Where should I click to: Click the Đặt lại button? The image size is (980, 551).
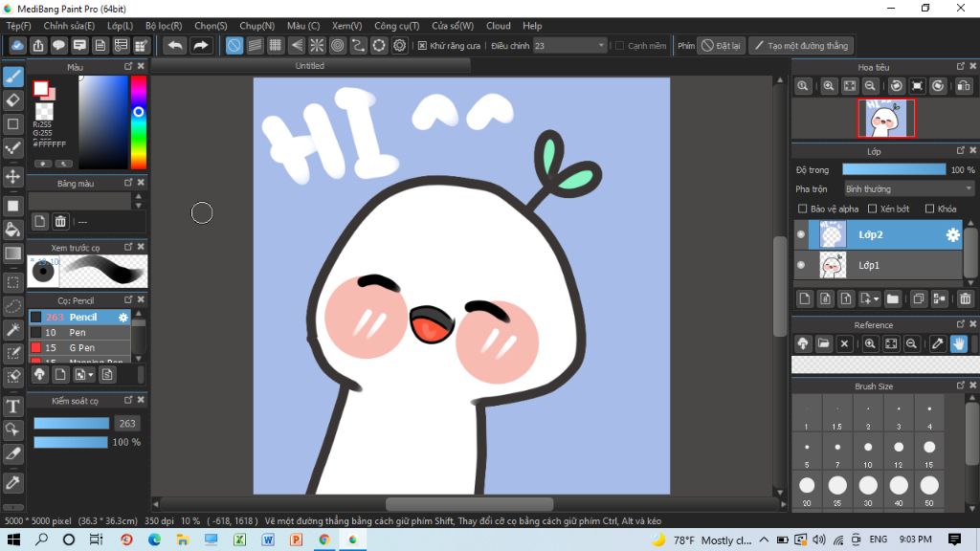[x=721, y=46]
